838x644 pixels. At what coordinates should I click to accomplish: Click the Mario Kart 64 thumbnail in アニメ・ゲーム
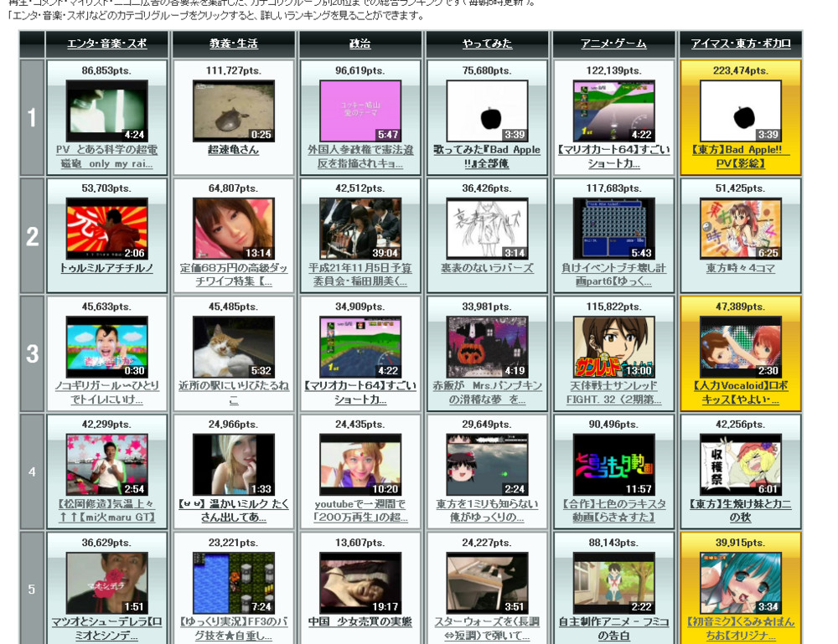(613, 111)
